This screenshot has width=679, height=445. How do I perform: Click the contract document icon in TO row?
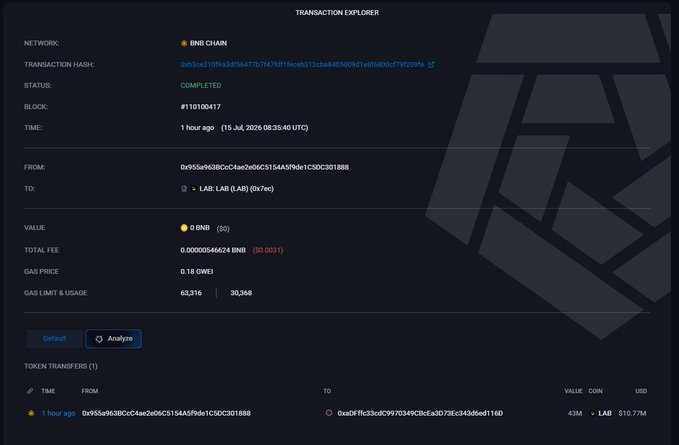[x=184, y=189]
